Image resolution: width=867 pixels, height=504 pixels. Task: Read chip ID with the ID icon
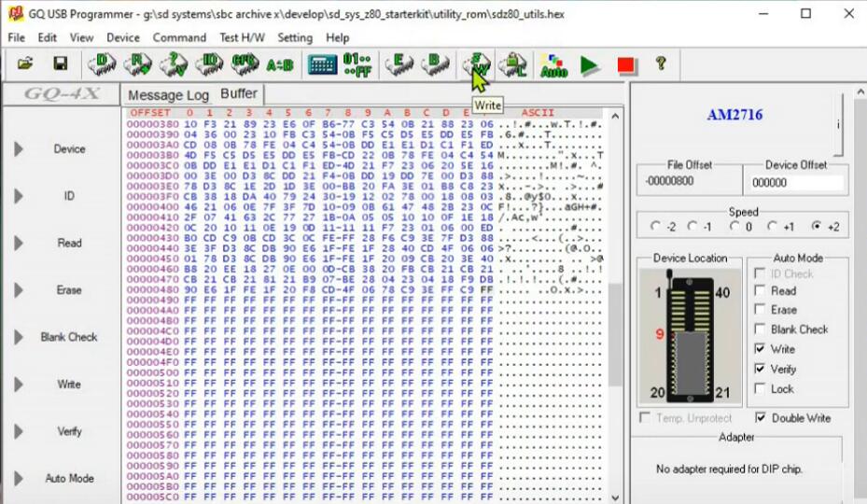pos(210,64)
